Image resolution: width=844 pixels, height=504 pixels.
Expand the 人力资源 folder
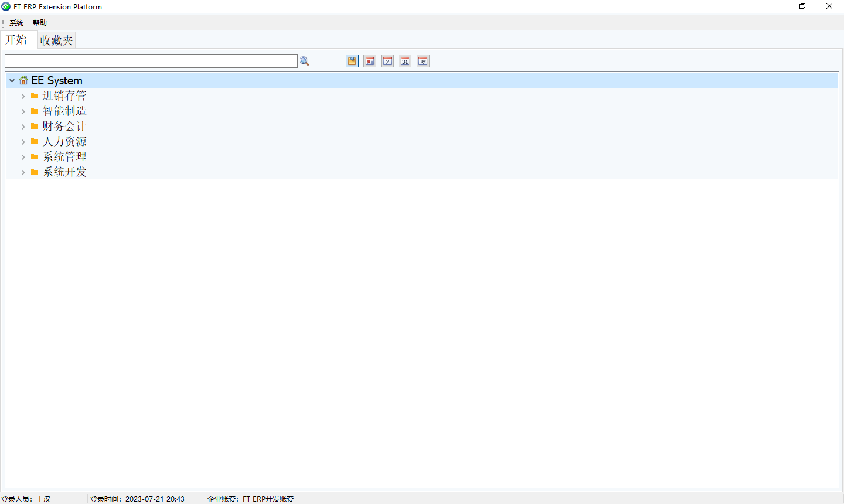[23, 142]
